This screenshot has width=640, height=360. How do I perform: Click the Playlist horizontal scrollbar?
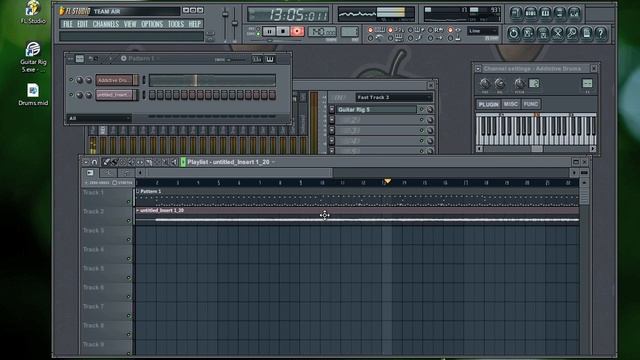pyautogui.click(x=240, y=173)
